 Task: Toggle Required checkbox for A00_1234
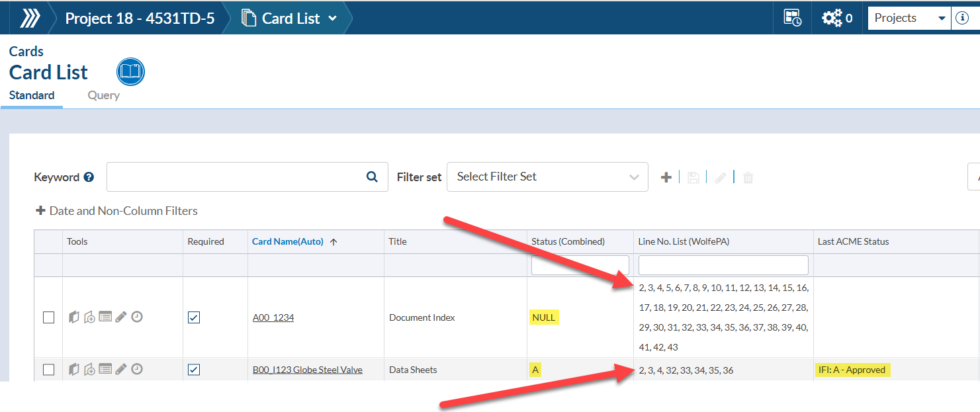(x=193, y=317)
